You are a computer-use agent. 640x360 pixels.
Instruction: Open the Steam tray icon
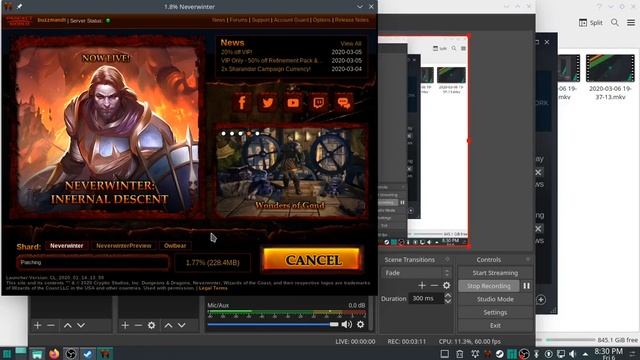[x=500, y=354]
